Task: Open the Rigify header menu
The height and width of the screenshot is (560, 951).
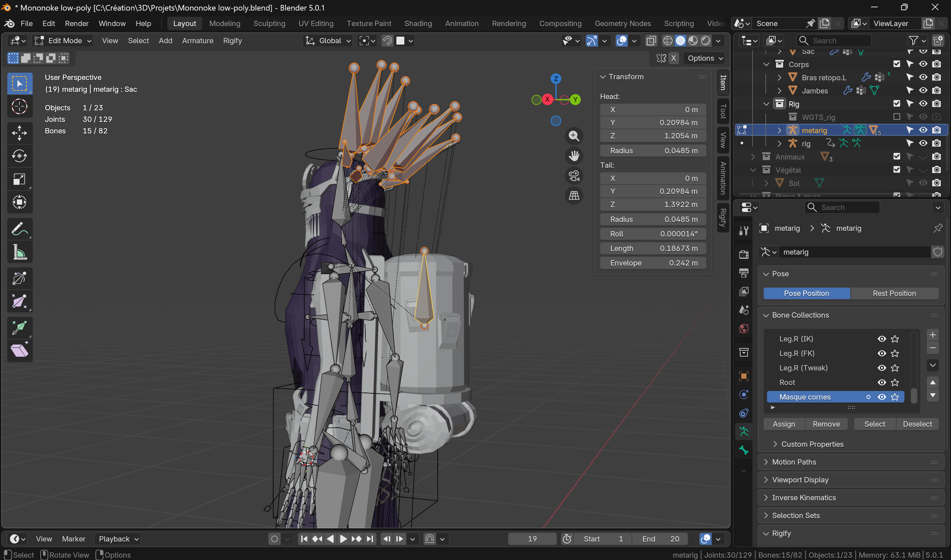Action: 232,40
